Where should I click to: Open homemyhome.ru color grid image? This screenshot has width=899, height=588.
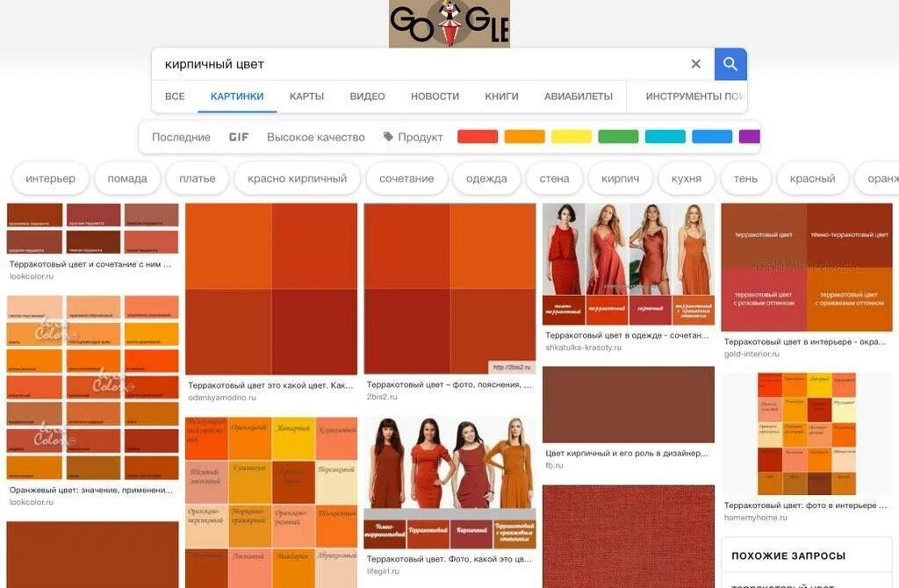[807, 434]
